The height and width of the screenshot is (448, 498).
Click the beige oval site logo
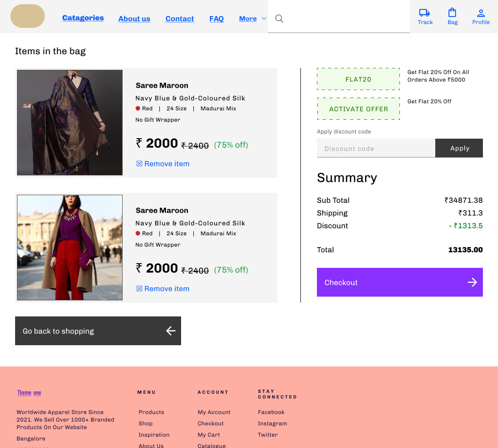click(27, 16)
